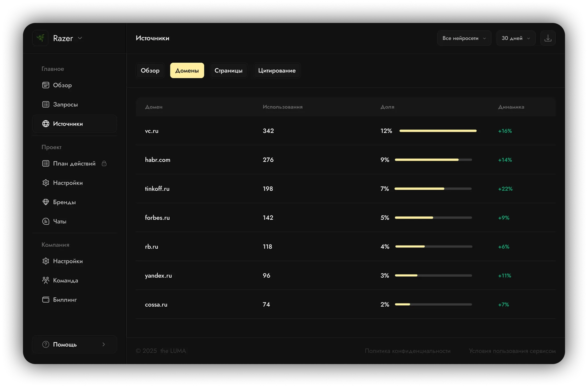The height and width of the screenshot is (387, 588).
Task: Select the cossa.ru domain cell
Action: pyautogui.click(x=156, y=305)
